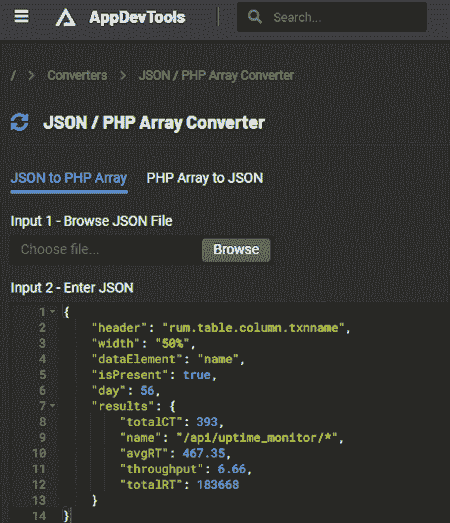
Task: Click the totalCT value 393
Action: click(x=207, y=422)
